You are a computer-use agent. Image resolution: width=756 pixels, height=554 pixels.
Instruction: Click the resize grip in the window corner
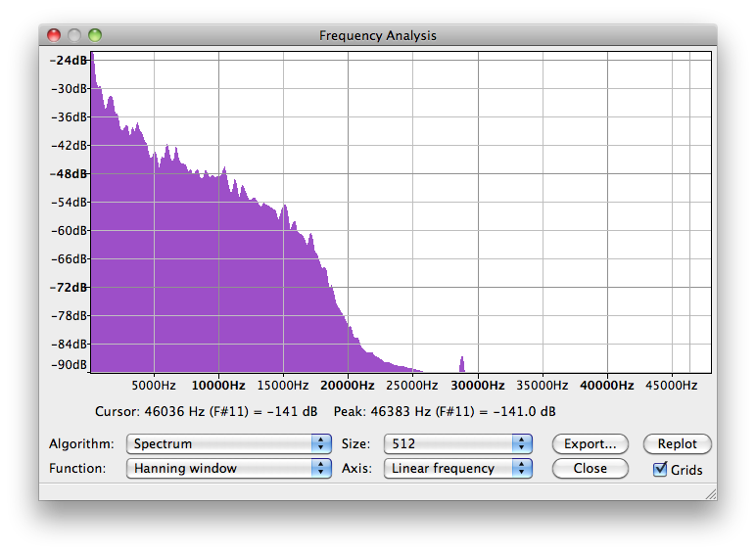[710, 493]
